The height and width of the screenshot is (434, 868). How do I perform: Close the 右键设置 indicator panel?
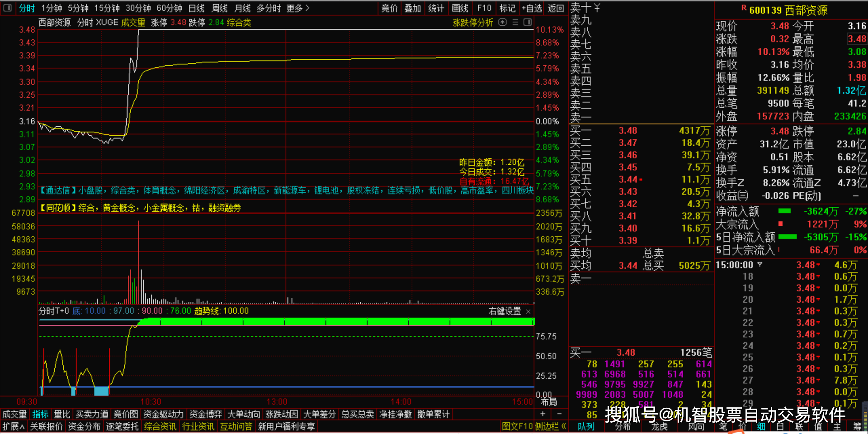[528, 311]
